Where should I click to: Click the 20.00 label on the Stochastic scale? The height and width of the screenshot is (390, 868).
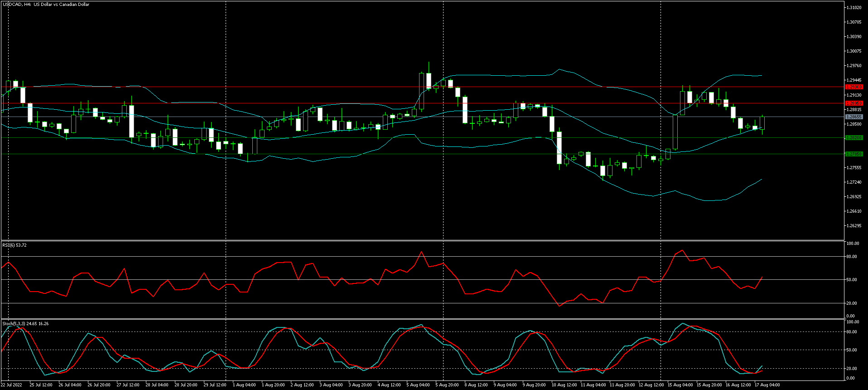click(x=852, y=369)
